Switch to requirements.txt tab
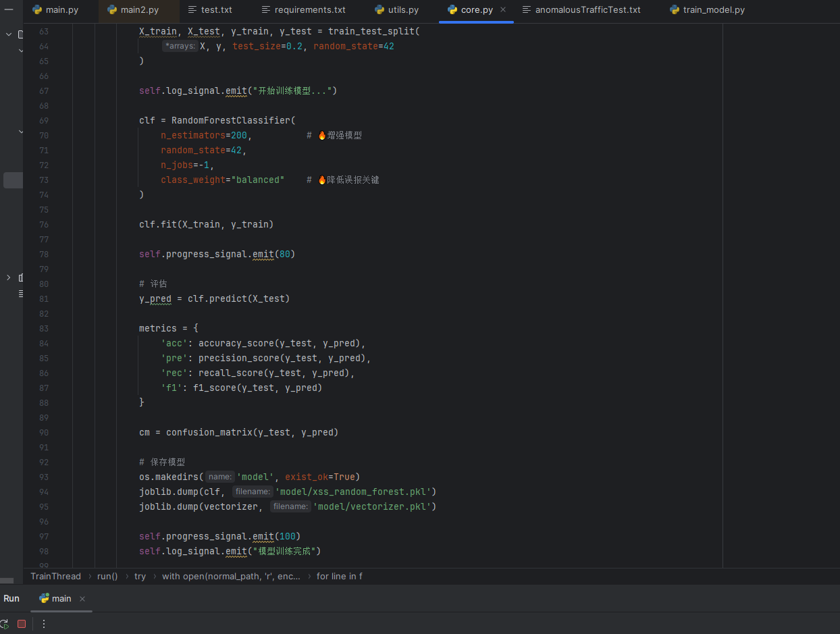This screenshot has height=634, width=840. 303,10
